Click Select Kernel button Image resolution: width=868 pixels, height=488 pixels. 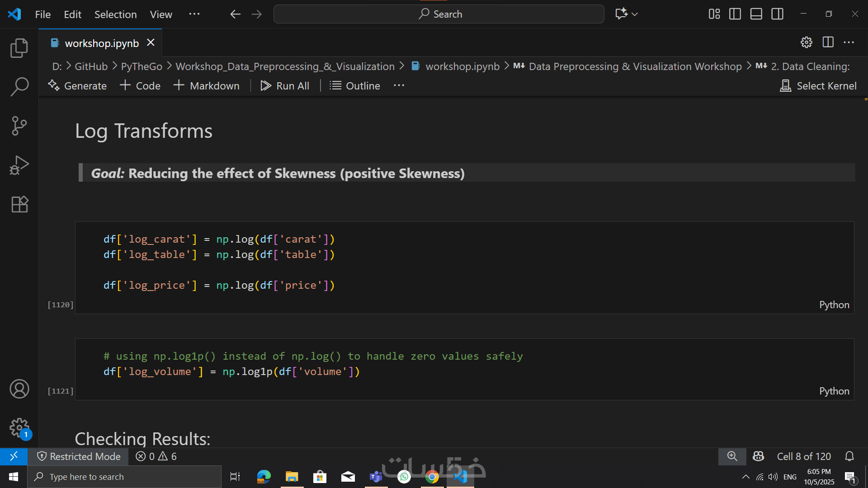click(818, 86)
